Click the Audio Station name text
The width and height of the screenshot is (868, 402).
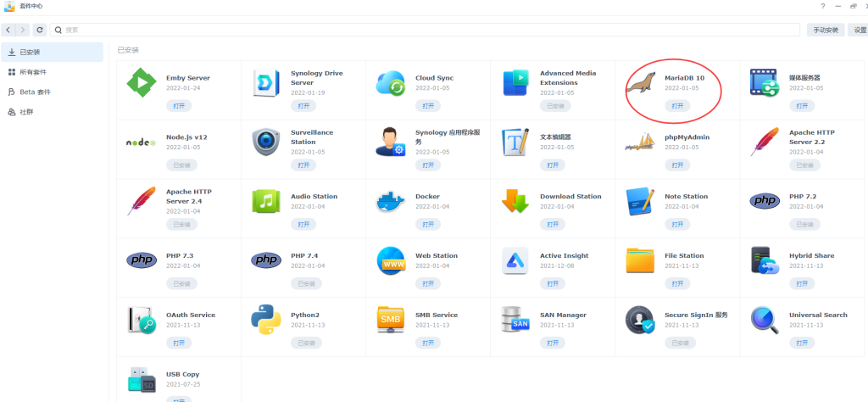coord(314,197)
